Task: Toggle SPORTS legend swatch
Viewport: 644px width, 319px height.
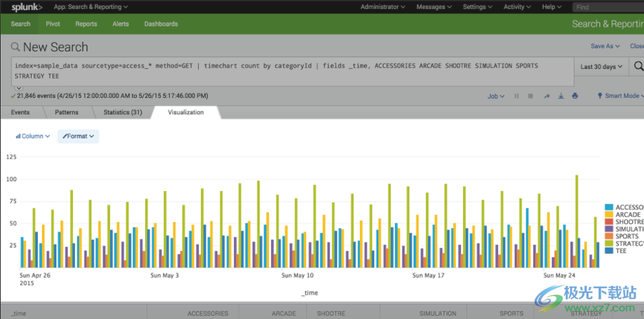Action: click(610, 236)
